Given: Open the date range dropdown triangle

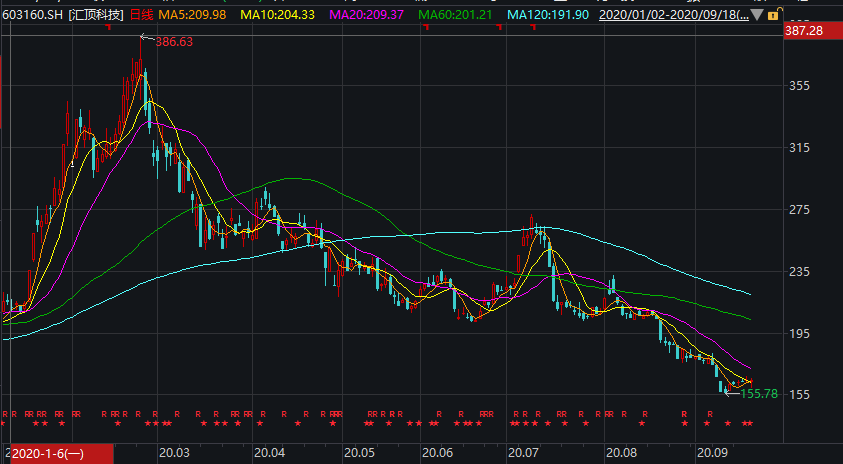Looking at the screenshot, I should (756, 16).
